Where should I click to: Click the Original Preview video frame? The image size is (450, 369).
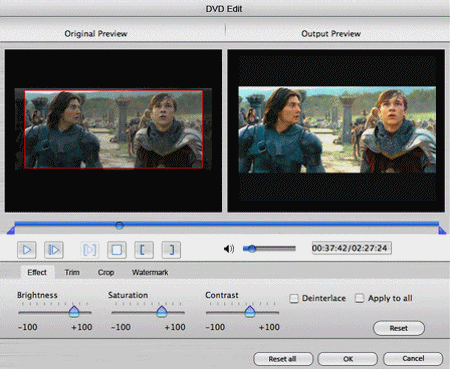pyautogui.click(x=113, y=131)
